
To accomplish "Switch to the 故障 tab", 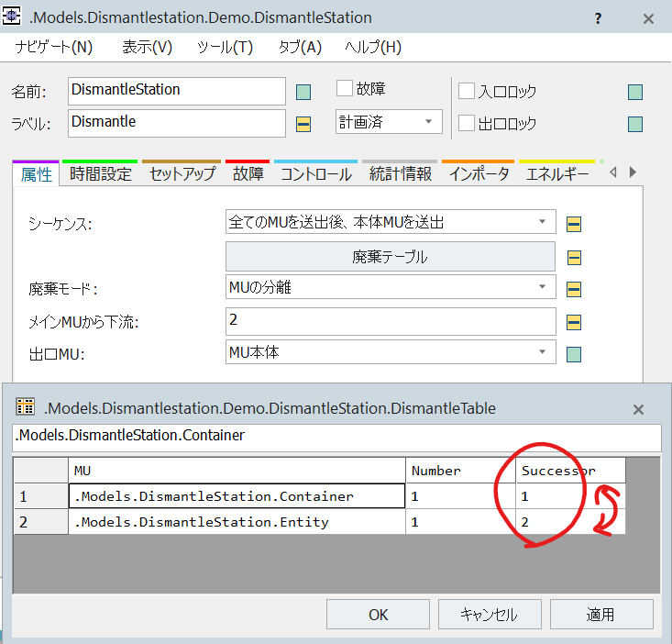I will pyautogui.click(x=248, y=173).
